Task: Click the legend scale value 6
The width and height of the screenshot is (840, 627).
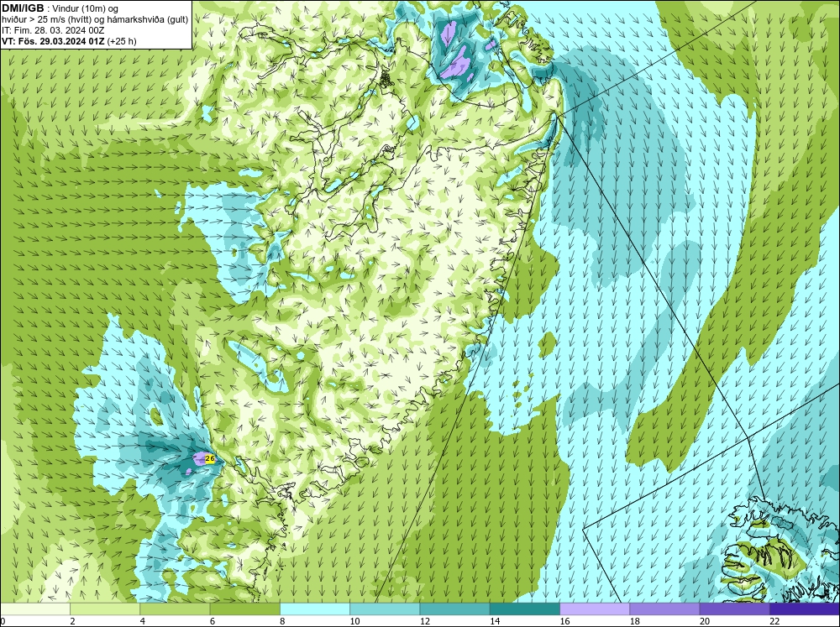Action: click(213, 621)
